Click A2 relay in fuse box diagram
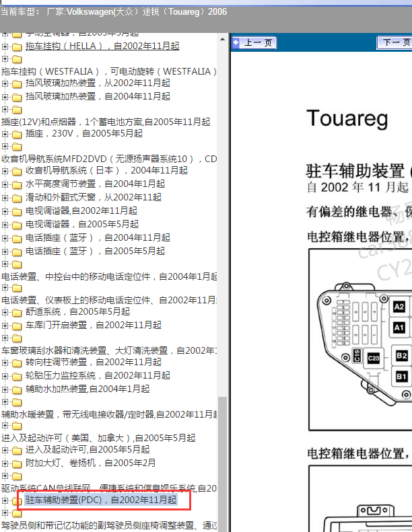This screenshot has height=532, width=412. 399,307
